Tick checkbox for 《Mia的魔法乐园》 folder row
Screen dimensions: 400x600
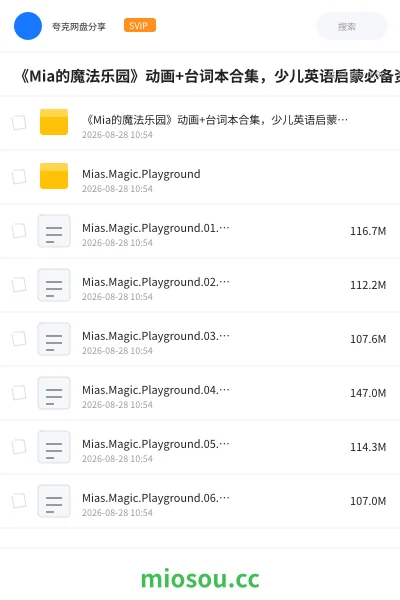point(19,123)
